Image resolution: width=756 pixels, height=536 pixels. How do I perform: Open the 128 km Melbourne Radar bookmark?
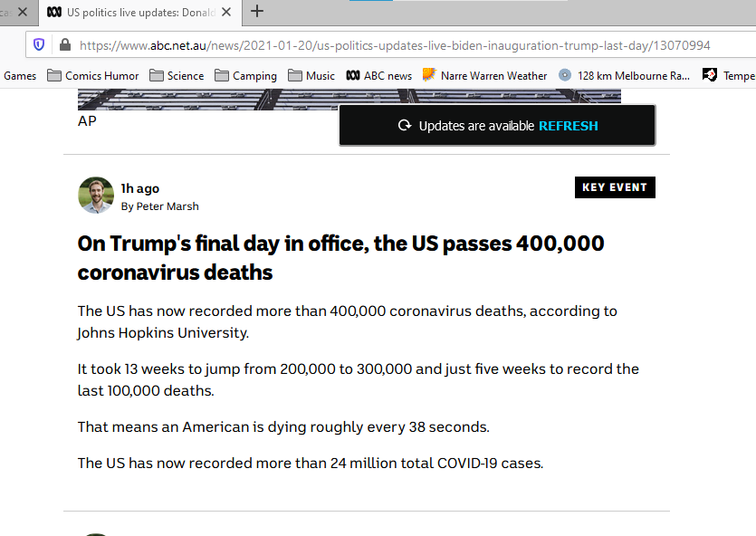[x=625, y=76]
